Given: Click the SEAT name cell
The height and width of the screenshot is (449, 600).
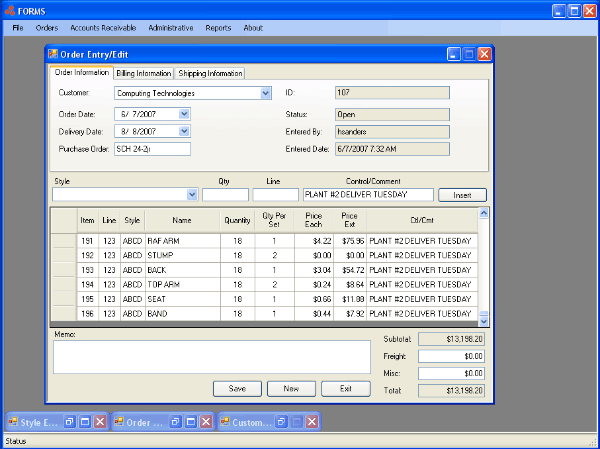Looking at the screenshot, I should point(183,299).
